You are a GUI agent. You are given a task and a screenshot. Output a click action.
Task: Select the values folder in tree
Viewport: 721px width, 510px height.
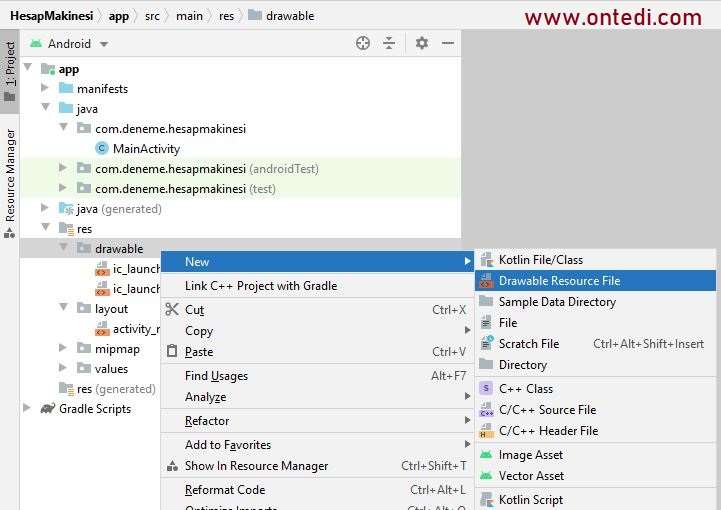pyautogui.click(x=111, y=369)
